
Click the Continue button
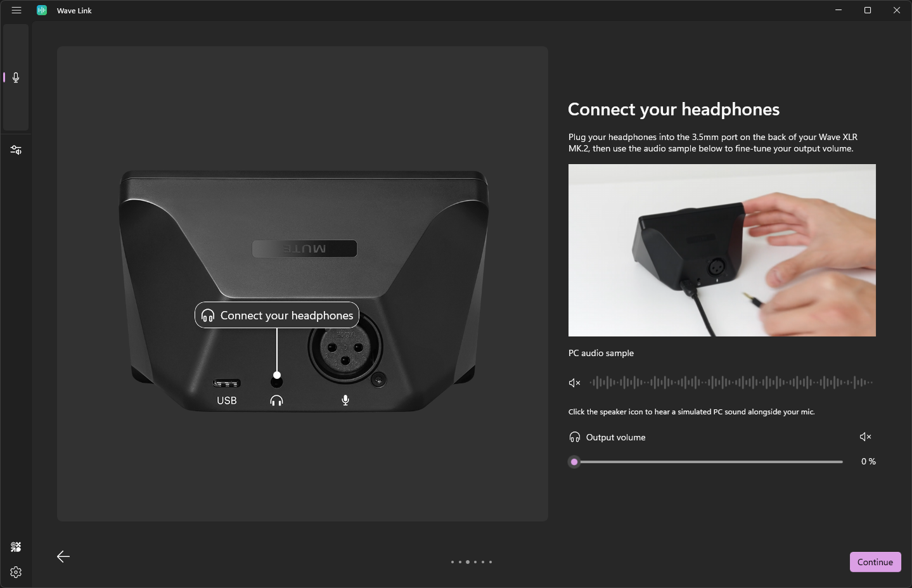[875, 562]
